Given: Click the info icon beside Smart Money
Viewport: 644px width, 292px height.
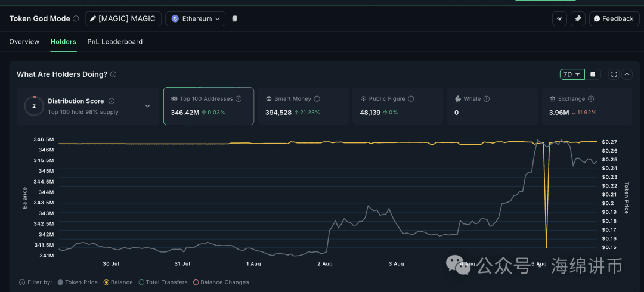Looking at the screenshot, I should (317, 99).
